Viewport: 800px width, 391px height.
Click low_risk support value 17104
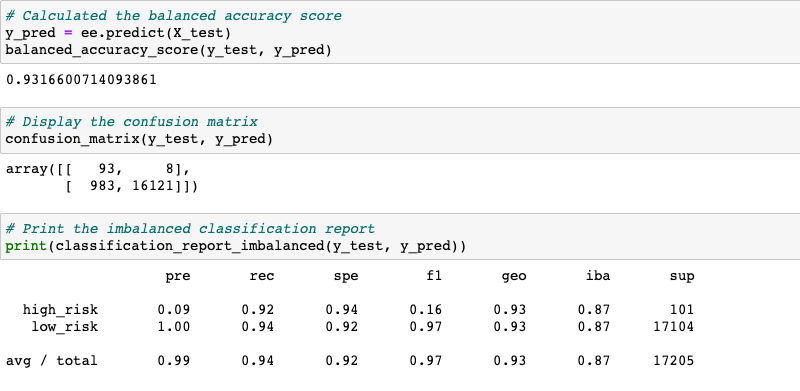[x=673, y=327]
